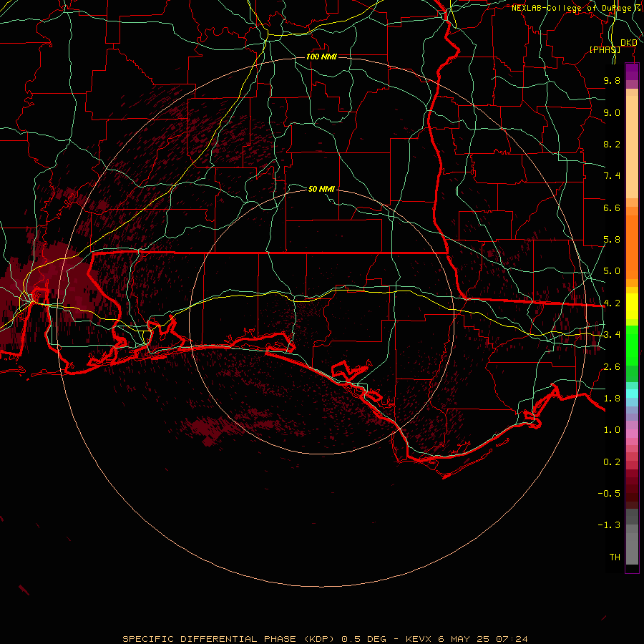Screen dimensions: 644x644
Task: Click the 6 MAY 25 date text
Action: [x=464, y=639]
